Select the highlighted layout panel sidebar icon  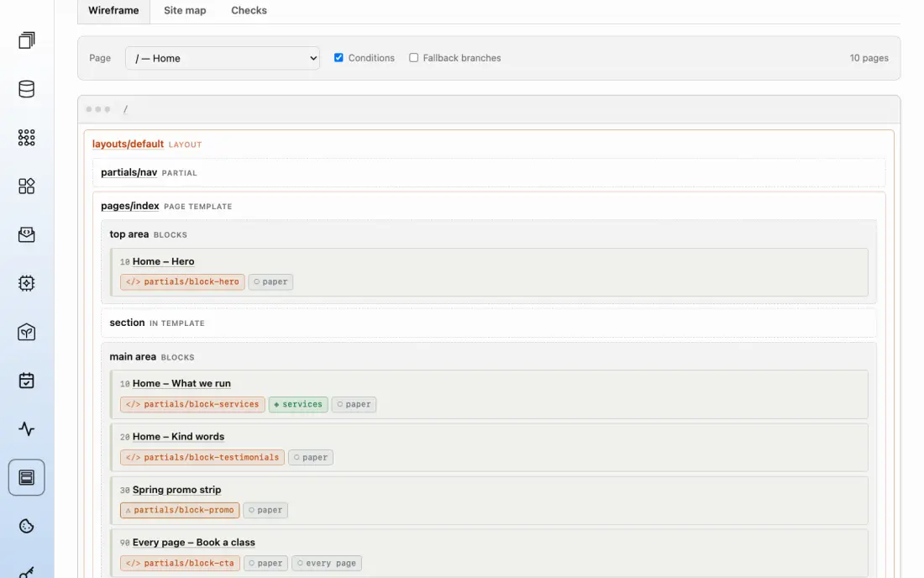coord(27,477)
